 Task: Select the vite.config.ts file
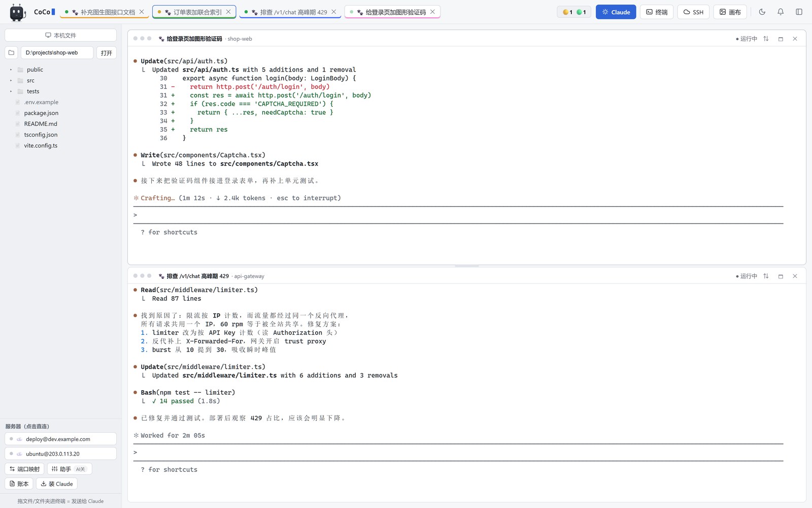click(x=41, y=146)
